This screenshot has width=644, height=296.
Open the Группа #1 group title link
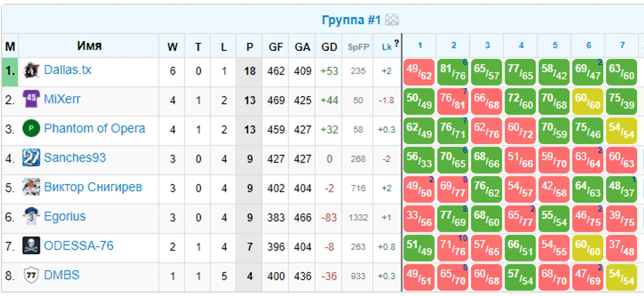point(351,20)
